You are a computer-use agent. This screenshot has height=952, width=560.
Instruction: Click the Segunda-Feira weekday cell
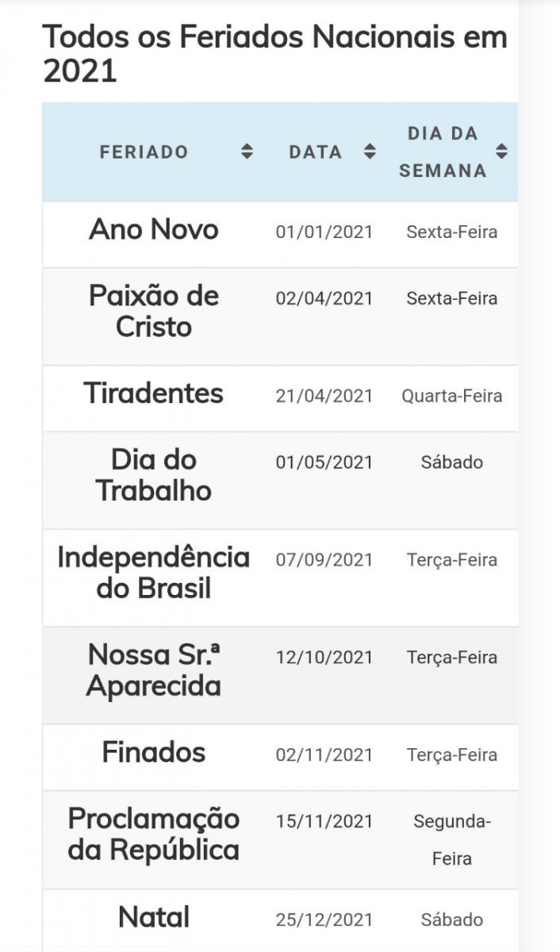coord(451,839)
